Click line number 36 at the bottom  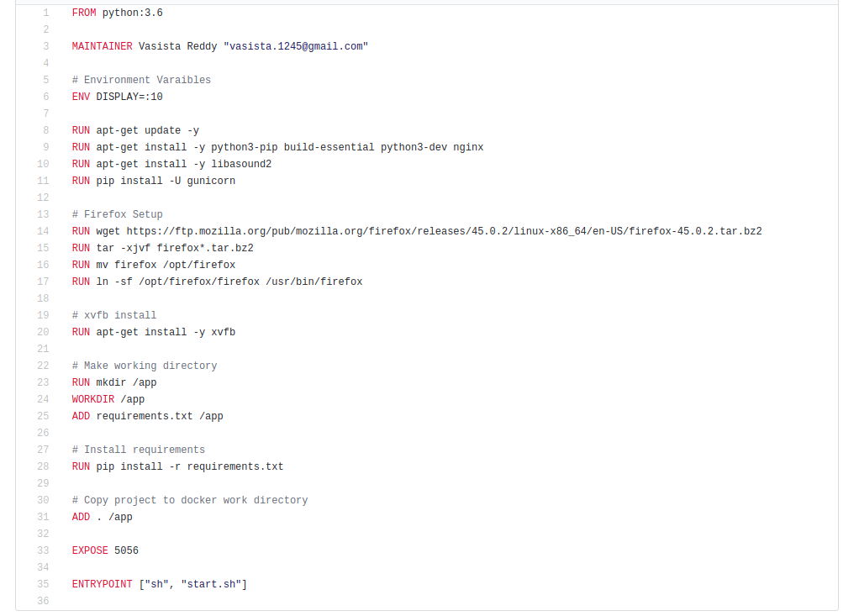[42, 601]
